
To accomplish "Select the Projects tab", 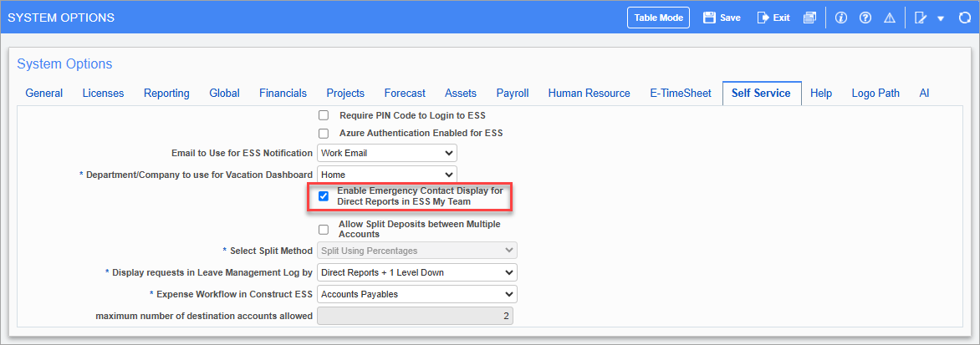I will (x=345, y=93).
